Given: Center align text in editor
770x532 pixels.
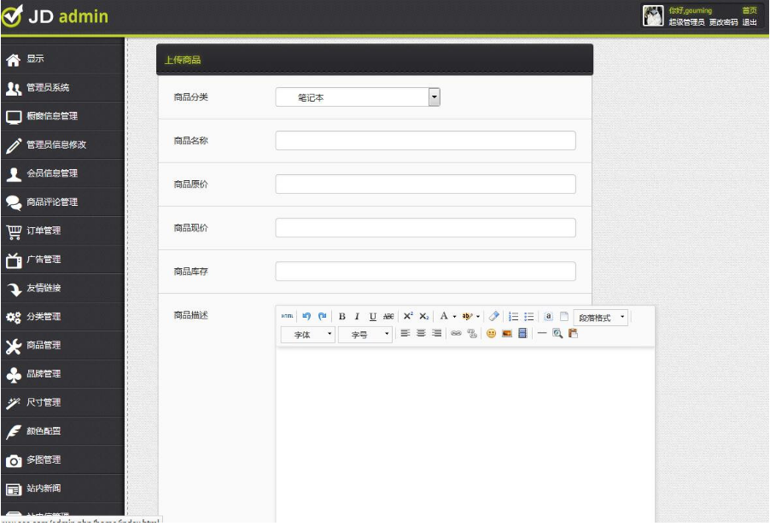Looking at the screenshot, I should coord(421,333).
